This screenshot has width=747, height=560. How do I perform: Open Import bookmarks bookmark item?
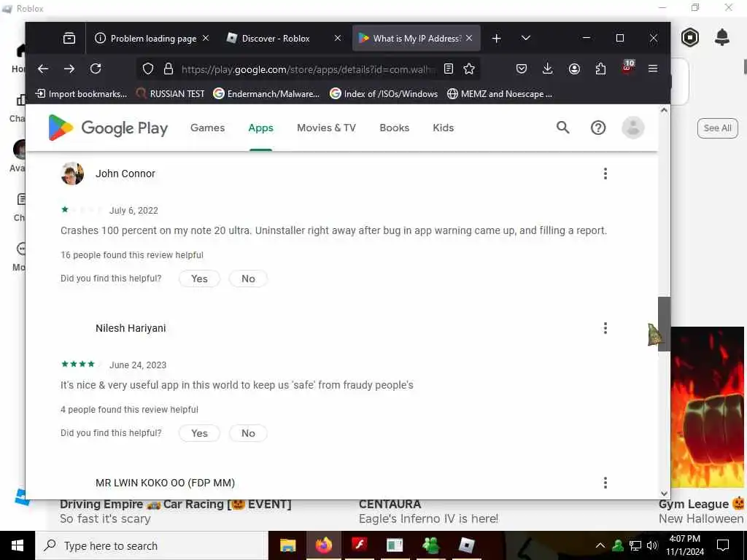coord(82,94)
